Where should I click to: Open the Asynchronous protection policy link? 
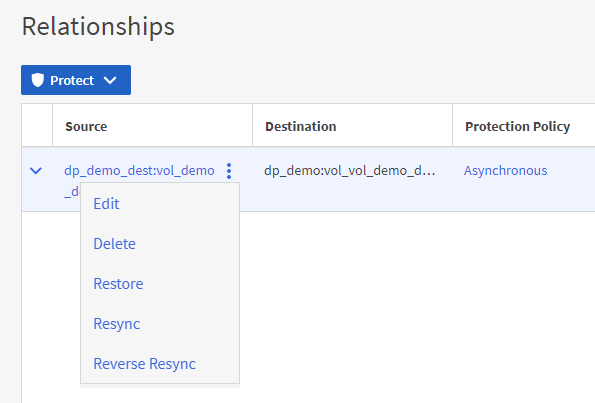click(x=505, y=171)
